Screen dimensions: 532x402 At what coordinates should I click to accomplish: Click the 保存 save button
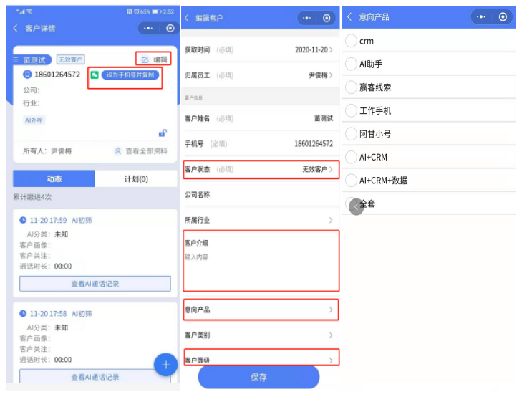coord(258,377)
